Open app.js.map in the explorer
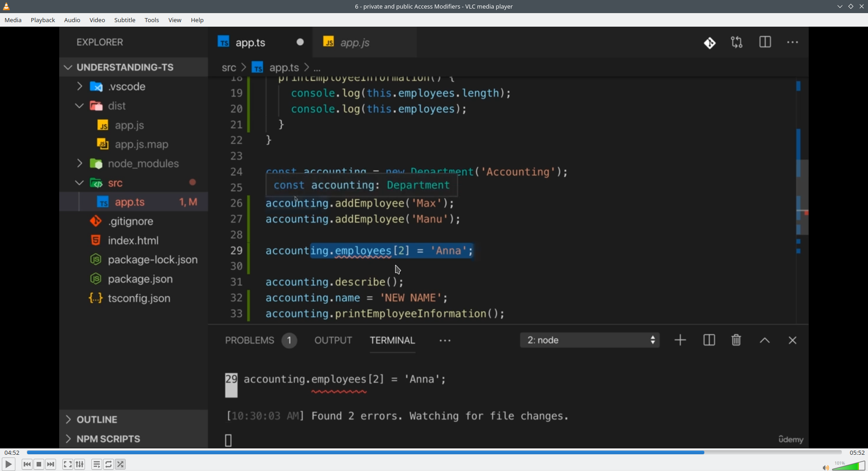Viewport: 868px width, 471px height. pyautogui.click(x=134, y=145)
